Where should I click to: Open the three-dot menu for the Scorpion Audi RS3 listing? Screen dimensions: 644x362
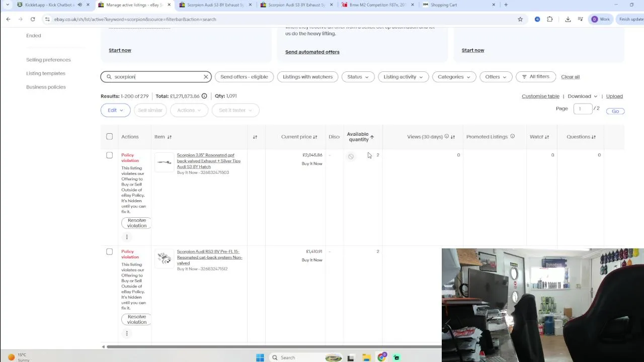[127, 333]
